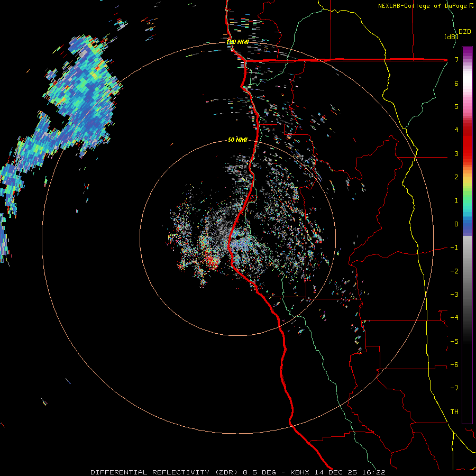476x476 pixels.
Task: Click the 0 value on color scale
Action: 456,224
